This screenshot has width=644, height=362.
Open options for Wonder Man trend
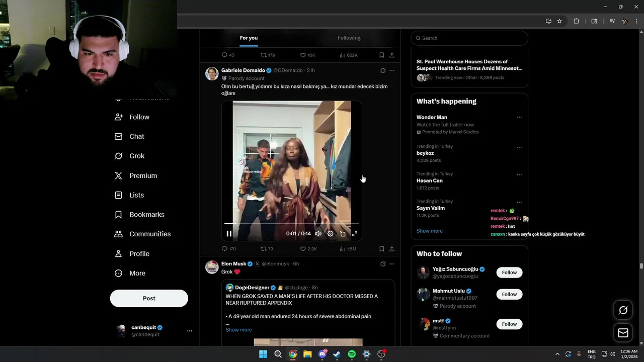coord(519,117)
